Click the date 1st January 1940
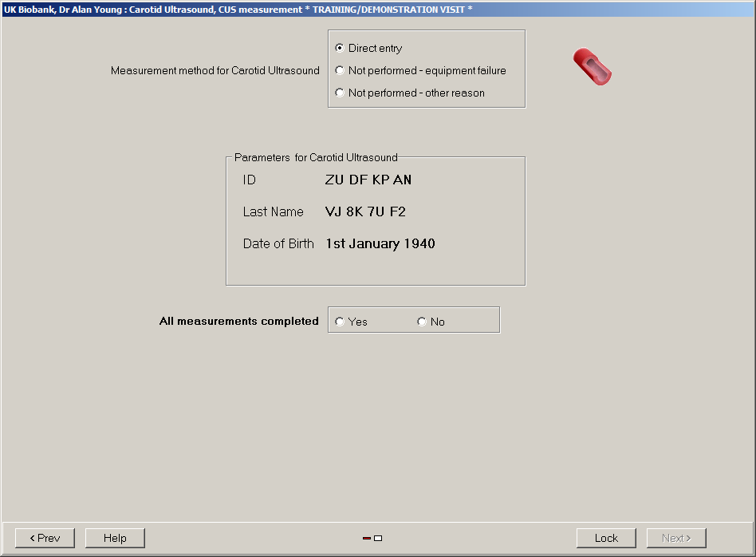The height and width of the screenshot is (557, 756). (380, 243)
